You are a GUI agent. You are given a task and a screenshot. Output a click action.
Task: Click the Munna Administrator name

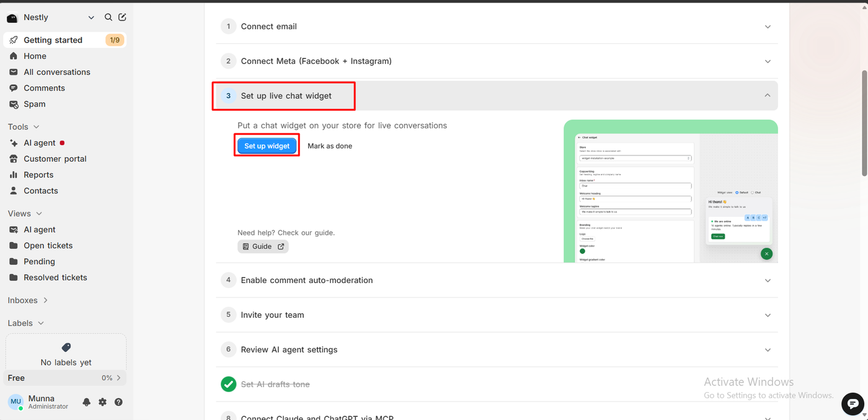[x=48, y=402]
